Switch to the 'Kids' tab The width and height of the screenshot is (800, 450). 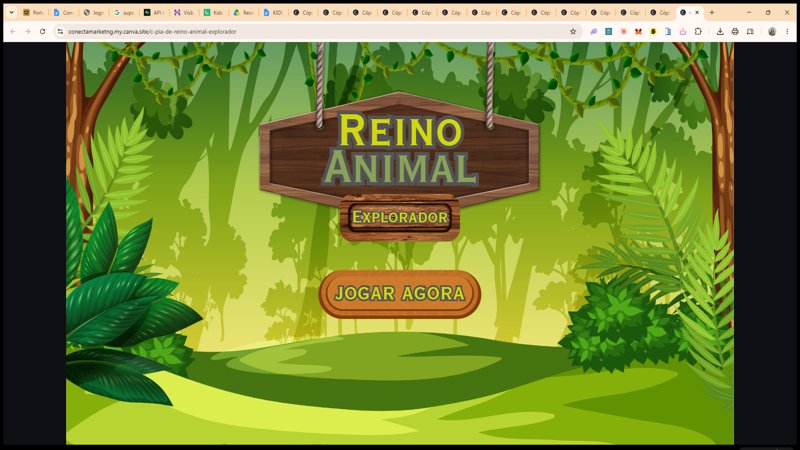pyautogui.click(x=213, y=13)
